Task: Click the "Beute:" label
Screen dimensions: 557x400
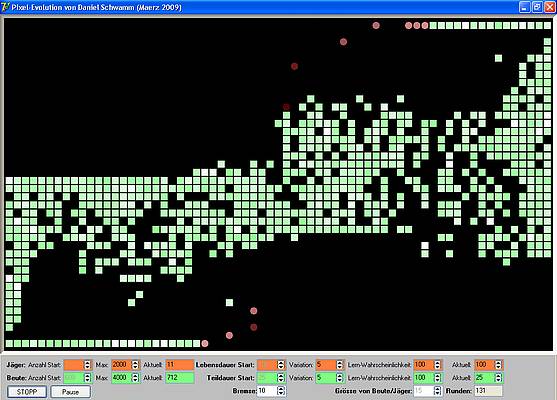Action: point(16,378)
